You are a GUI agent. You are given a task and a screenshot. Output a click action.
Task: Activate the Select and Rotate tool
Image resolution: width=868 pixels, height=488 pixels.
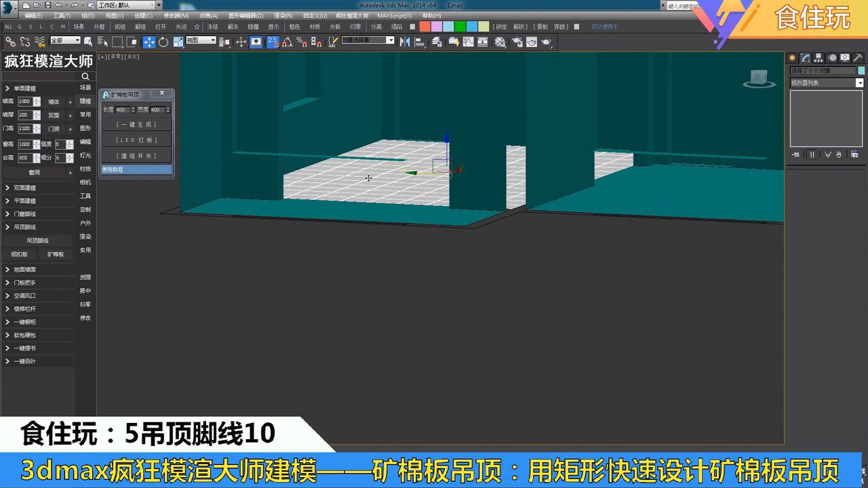(x=163, y=41)
